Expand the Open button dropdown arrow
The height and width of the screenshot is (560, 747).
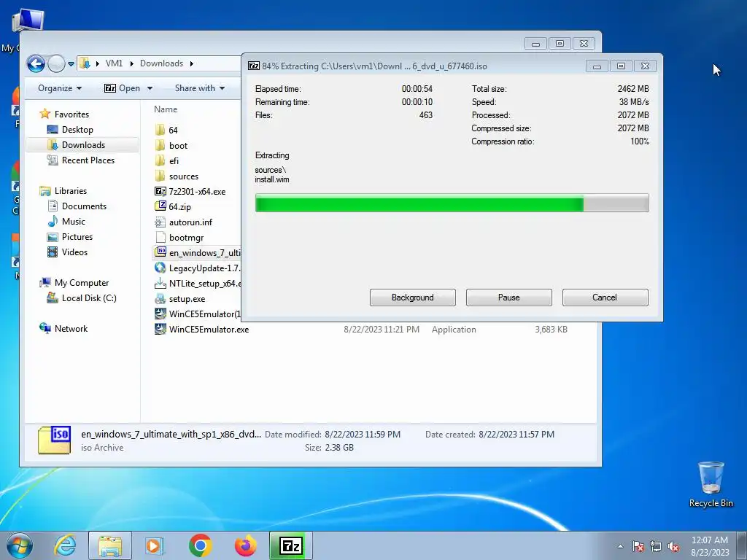pos(150,88)
